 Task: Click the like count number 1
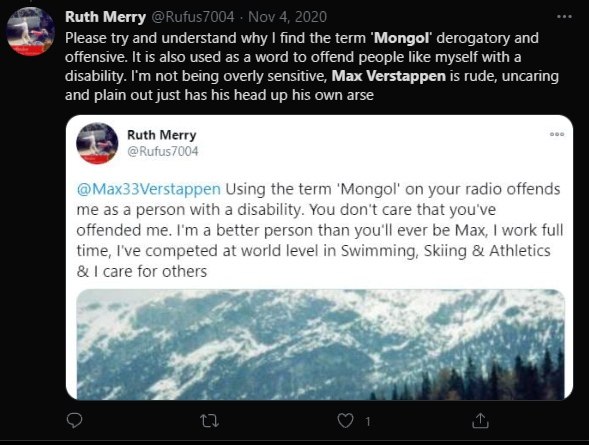click(368, 422)
